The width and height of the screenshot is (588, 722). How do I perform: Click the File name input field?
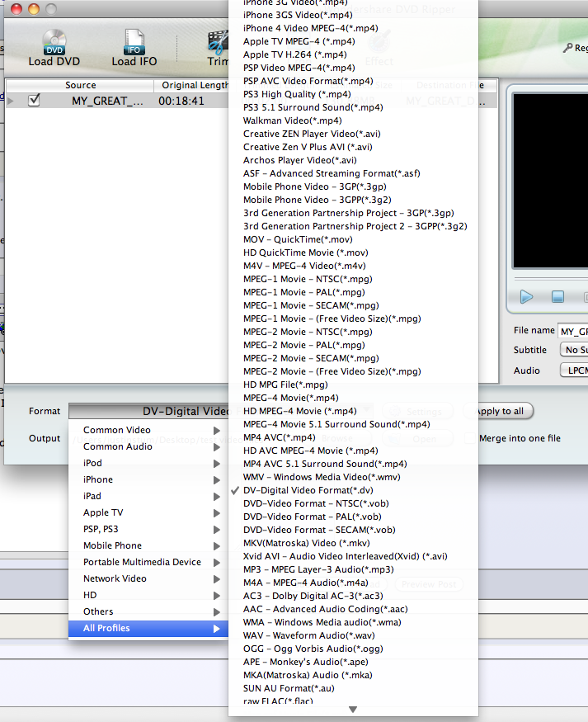point(573,331)
